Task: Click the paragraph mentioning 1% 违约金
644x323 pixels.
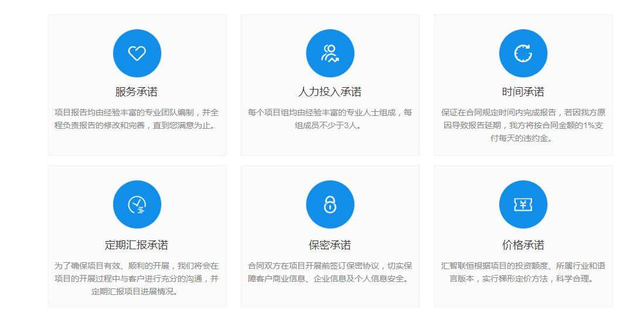Action: 523,125
